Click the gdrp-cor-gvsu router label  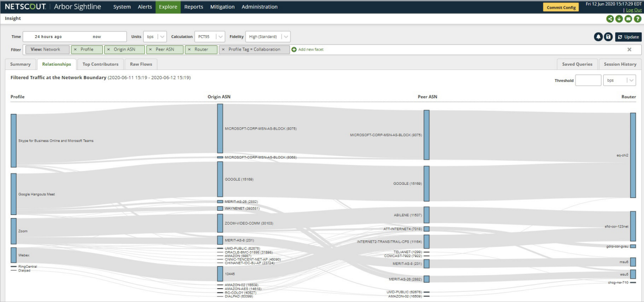pos(618,246)
